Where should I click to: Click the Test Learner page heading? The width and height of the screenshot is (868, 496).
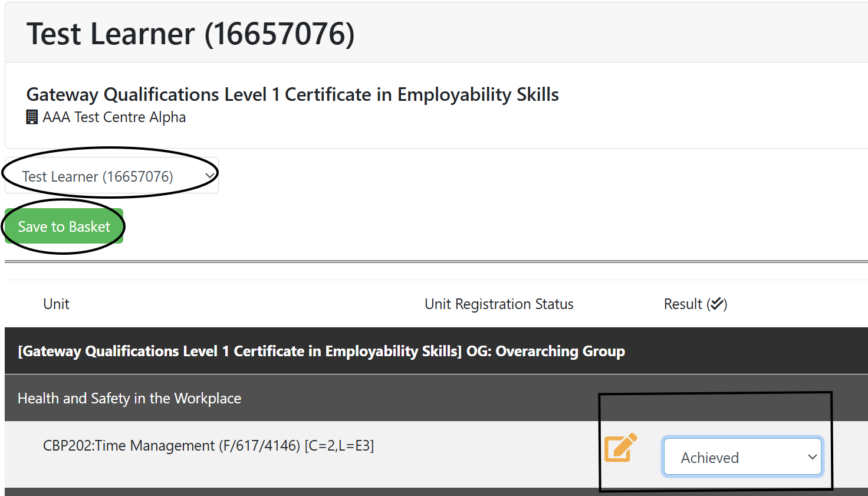point(190,34)
